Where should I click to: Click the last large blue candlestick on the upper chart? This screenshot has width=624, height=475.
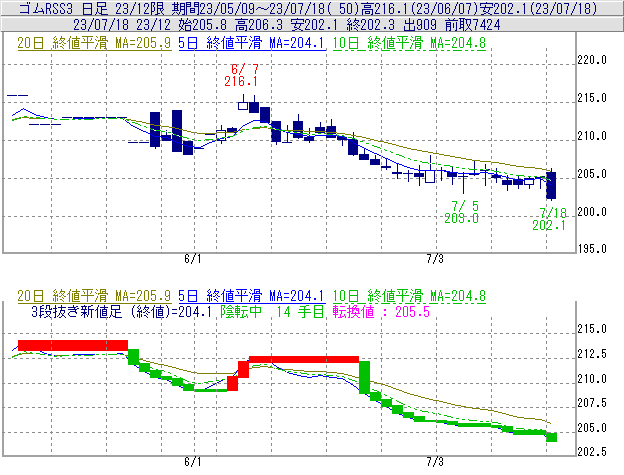click(552, 185)
